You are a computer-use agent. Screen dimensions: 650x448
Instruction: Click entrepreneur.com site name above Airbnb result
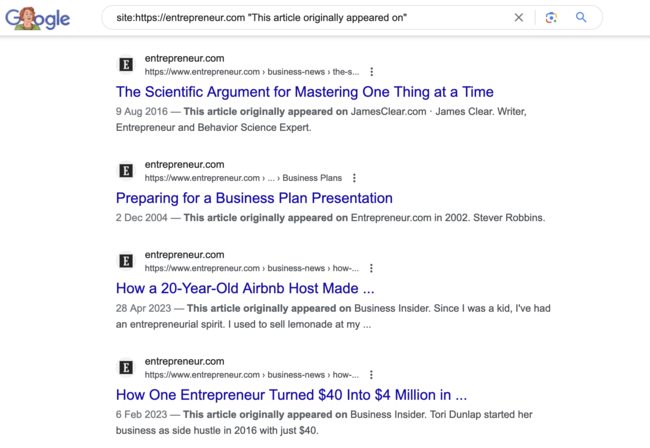click(184, 255)
